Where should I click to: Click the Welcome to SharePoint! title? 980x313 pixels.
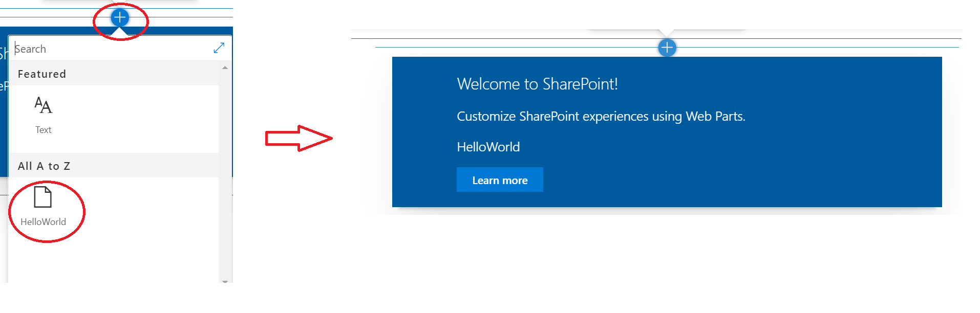point(537,84)
